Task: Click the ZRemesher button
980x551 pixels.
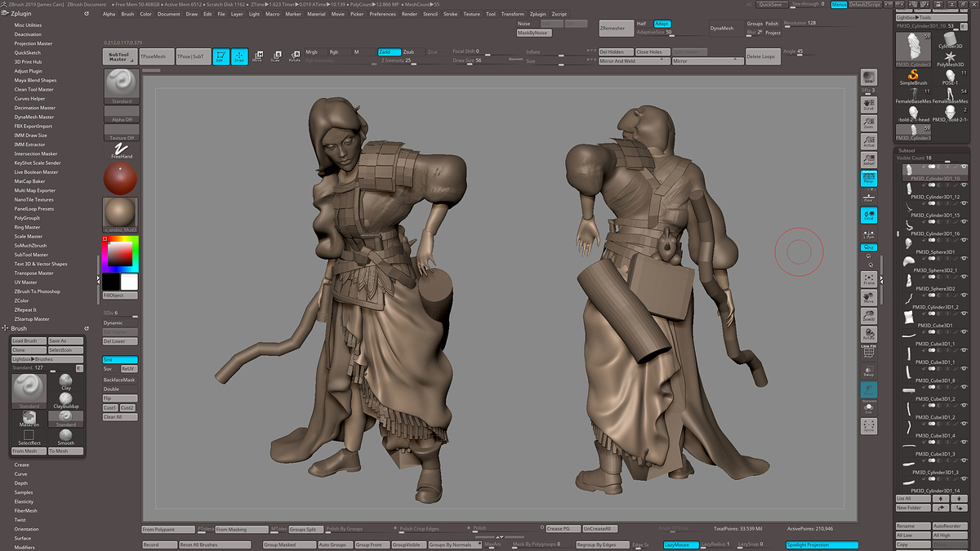Action: click(x=616, y=29)
